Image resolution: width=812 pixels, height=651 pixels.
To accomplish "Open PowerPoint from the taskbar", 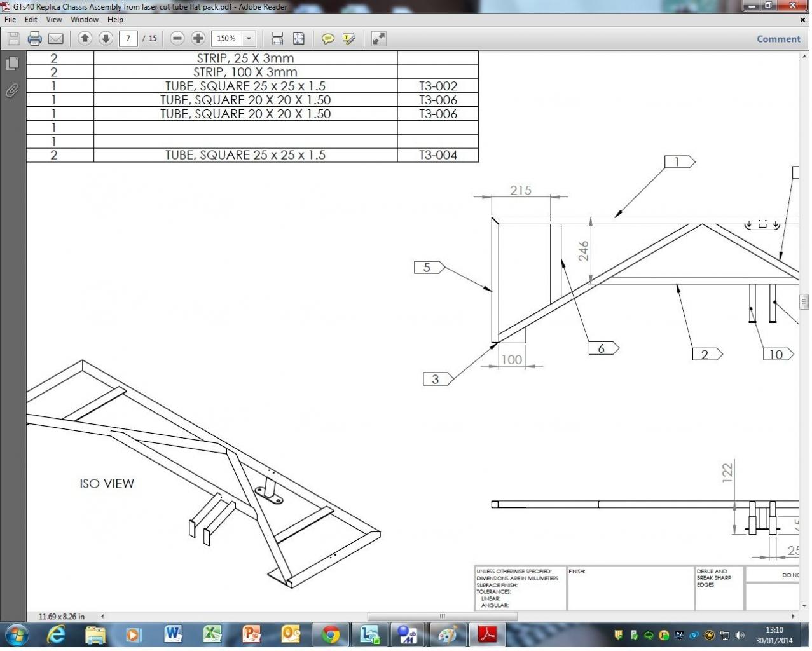I will pyautogui.click(x=252, y=634).
